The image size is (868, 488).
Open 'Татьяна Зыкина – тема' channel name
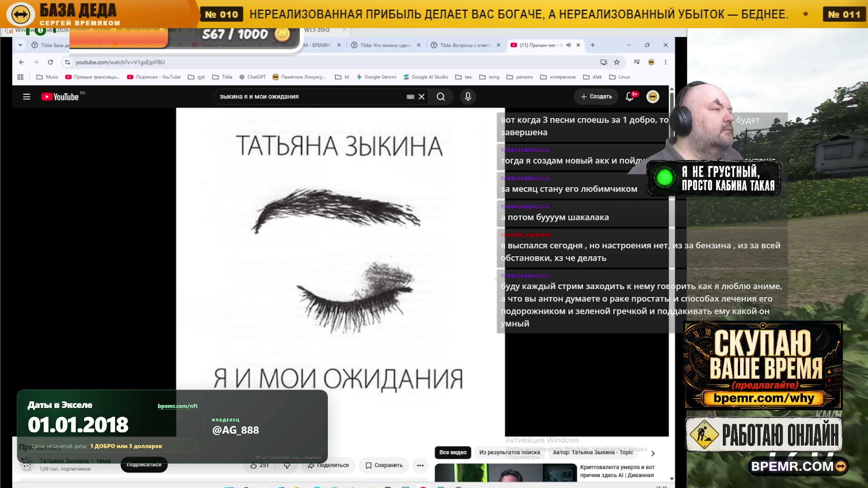coord(75,461)
